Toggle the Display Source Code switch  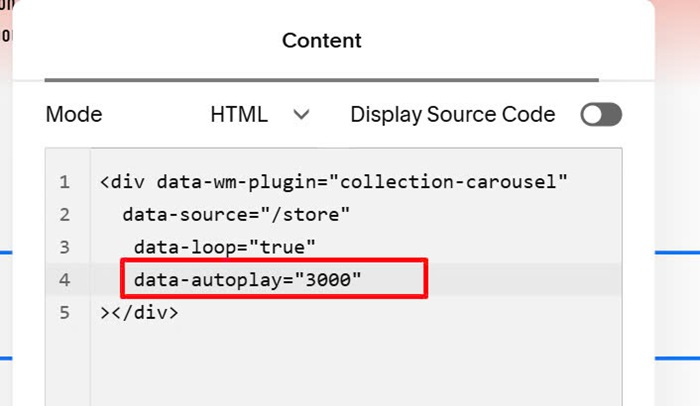pyautogui.click(x=601, y=114)
